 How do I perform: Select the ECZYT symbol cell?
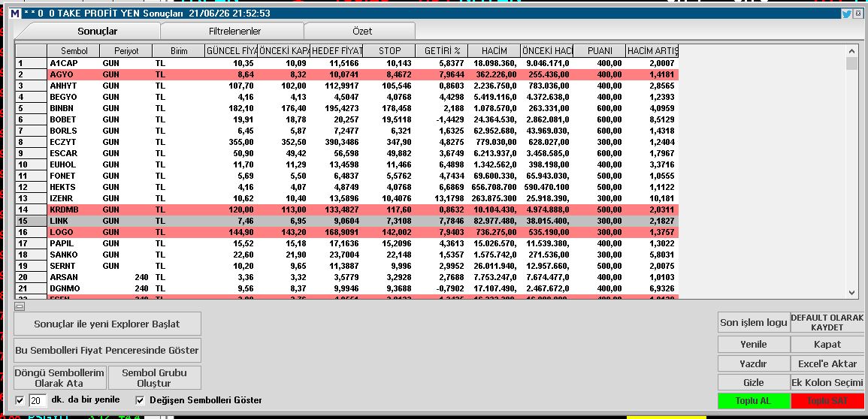tap(74, 142)
